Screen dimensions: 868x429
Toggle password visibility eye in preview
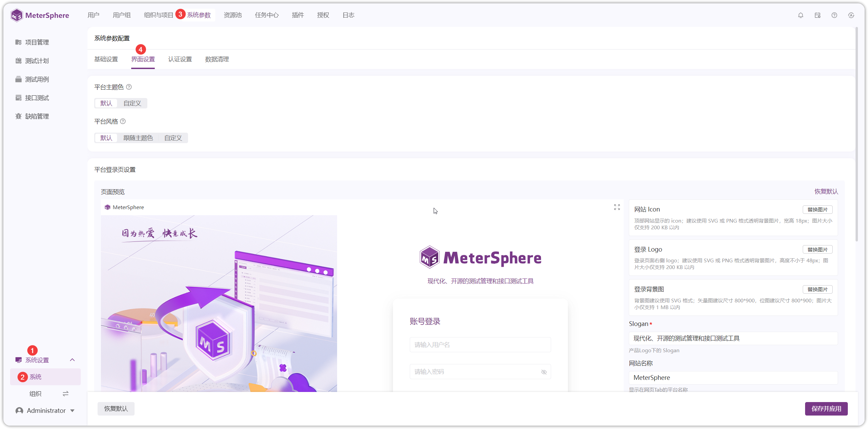point(544,372)
